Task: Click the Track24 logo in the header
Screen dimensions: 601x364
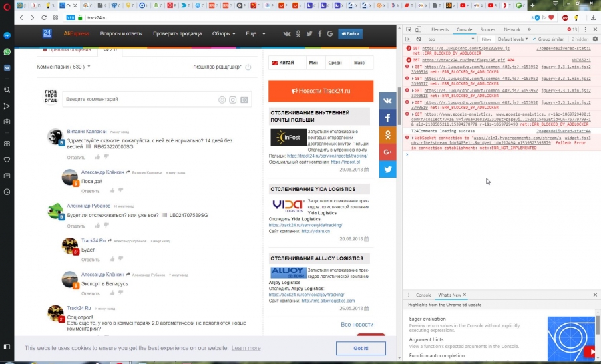Action: pyautogui.click(x=47, y=33)
